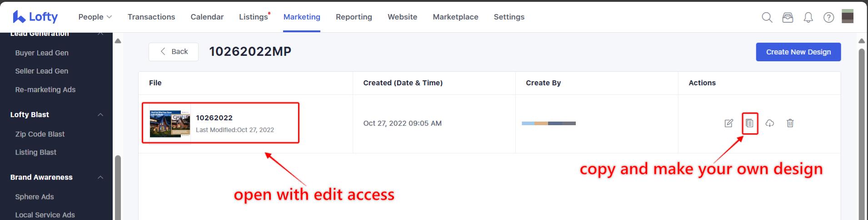Delete the 10262022 design with trash icon
The width and height of the screenshot is (868, 220).
pos(790,123)
